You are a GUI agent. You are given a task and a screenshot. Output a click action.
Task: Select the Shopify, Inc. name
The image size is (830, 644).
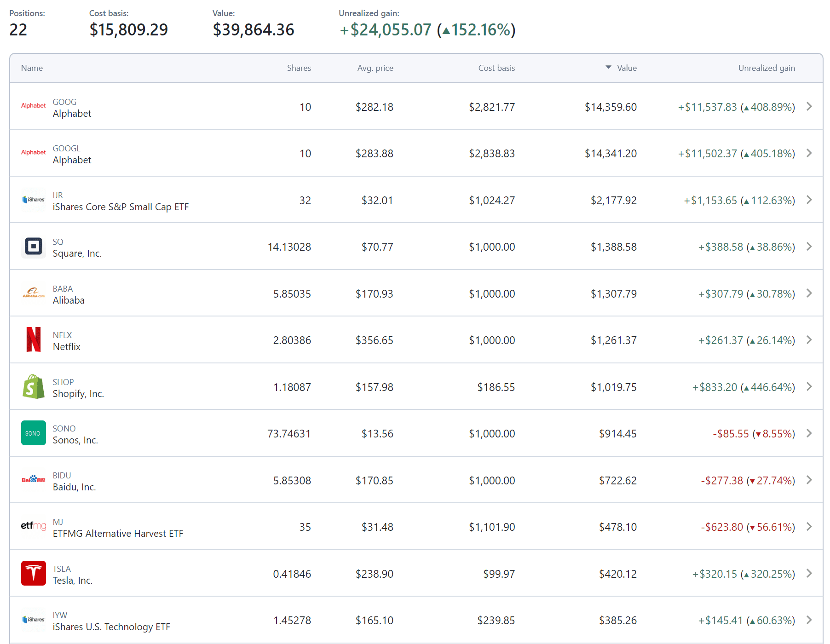pyautogui.click(x=78, y=394)
